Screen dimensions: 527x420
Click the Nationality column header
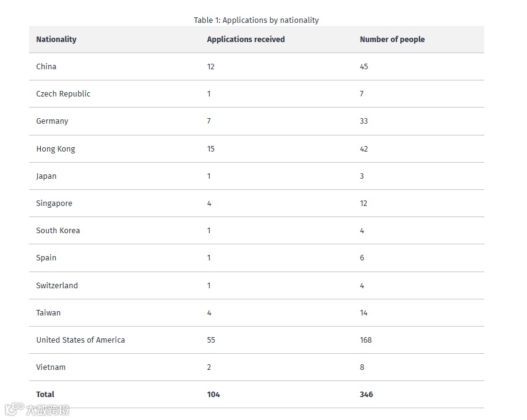click(56, 40)
